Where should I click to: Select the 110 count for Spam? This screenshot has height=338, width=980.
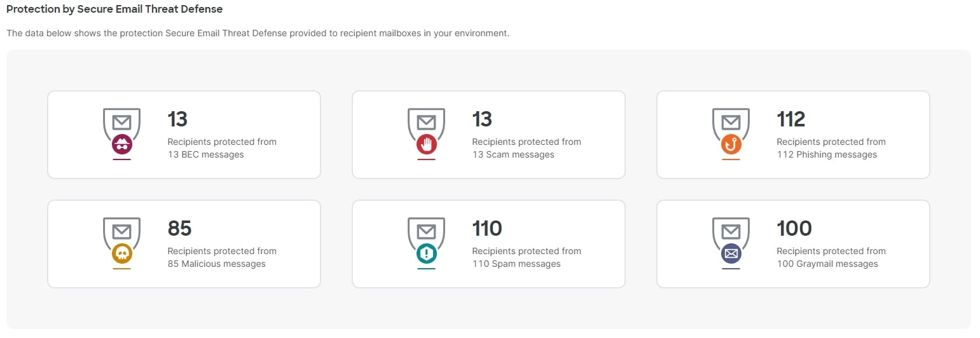(x=487, y=228)
